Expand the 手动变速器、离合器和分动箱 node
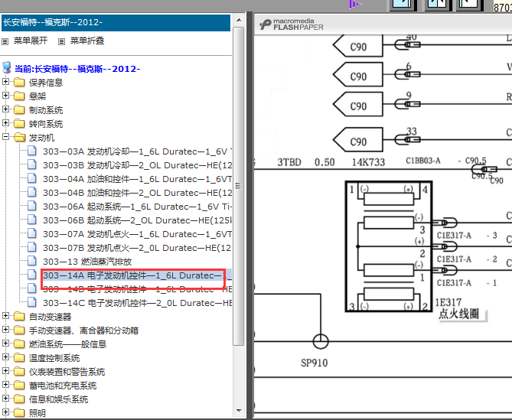The image size is (512, 420). (5, 329)
